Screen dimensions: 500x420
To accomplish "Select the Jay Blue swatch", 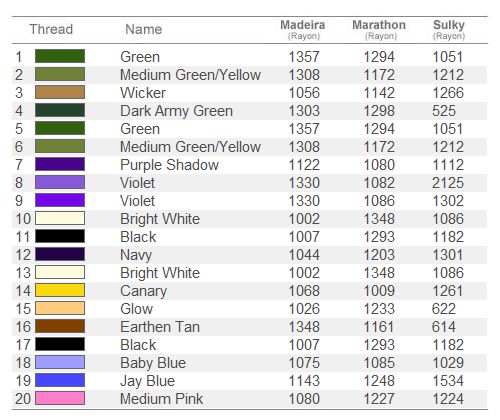I will pos(60,380).
